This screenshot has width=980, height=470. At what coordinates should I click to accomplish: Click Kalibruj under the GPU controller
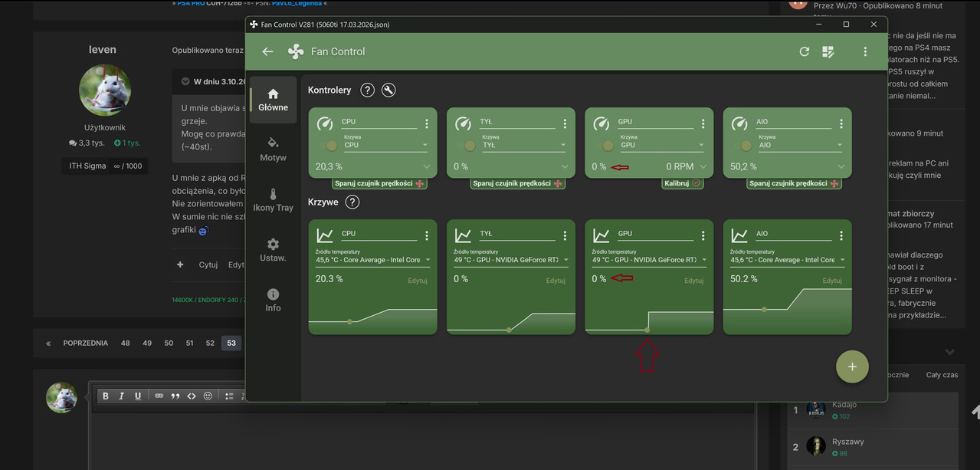pos(682,183)
